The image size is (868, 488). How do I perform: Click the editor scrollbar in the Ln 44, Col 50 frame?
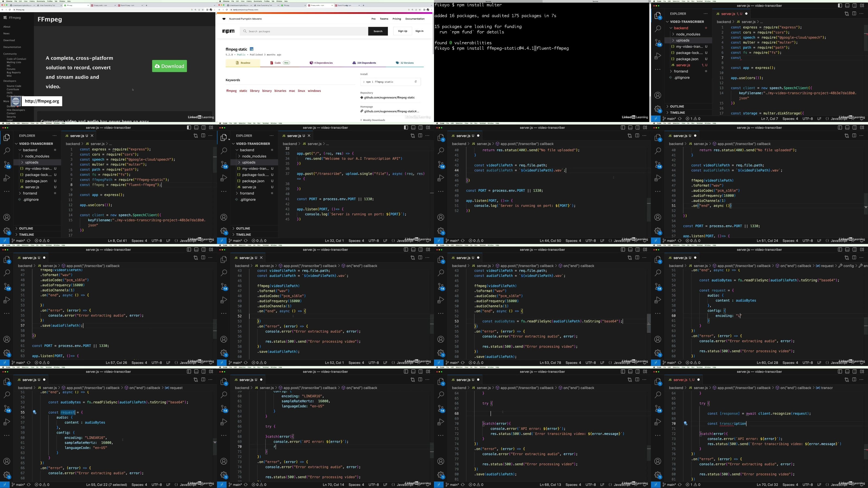pyautogui.click(x=649, y=210)
